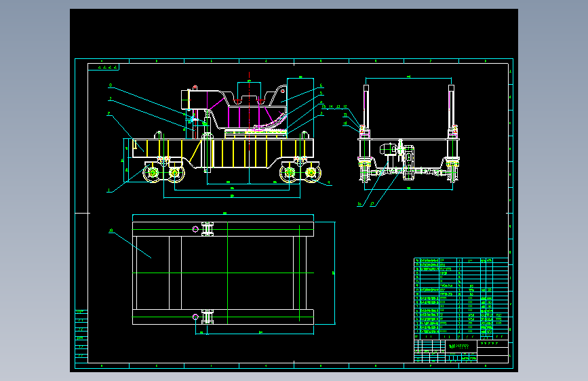
Task: Select the magenta circle at plan view bottom
Action: click(195, 317)
